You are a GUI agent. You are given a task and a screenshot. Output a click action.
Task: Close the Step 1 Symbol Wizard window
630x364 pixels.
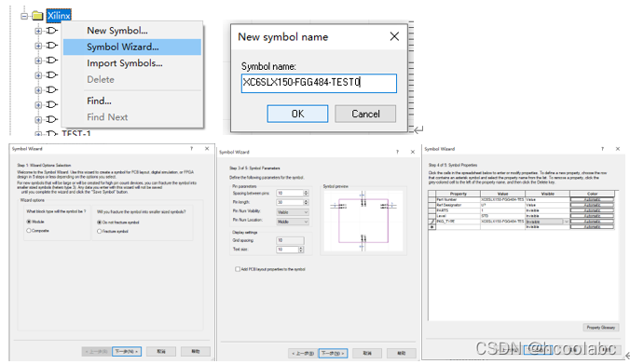207,149
